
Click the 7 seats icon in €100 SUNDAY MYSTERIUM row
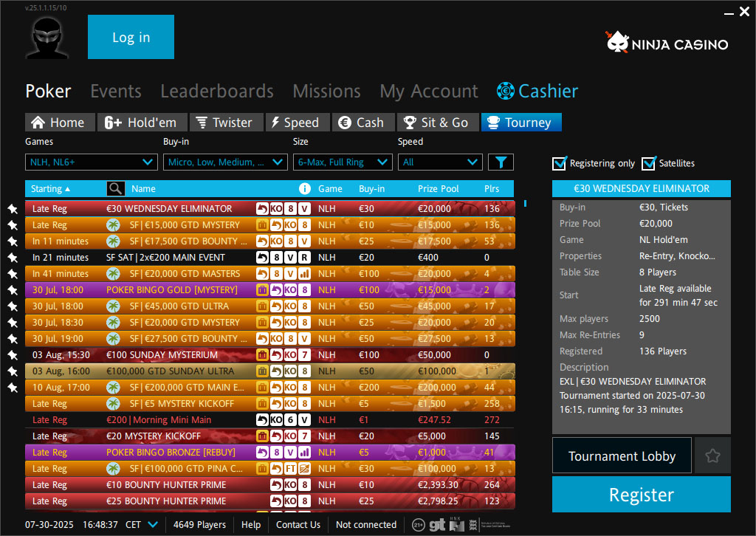(x=304, y=355)
